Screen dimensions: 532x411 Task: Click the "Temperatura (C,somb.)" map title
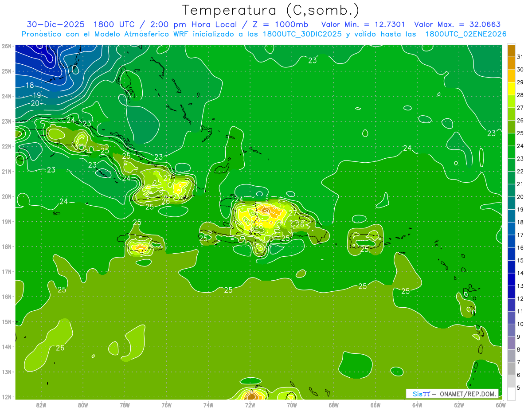pyautogui.click(x=271, y=10)
